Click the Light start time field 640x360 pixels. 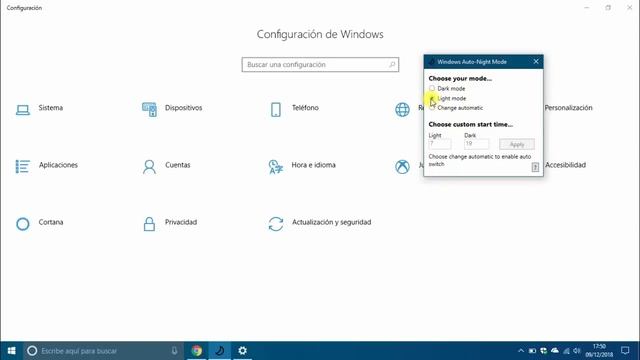(x=440, y=144)
